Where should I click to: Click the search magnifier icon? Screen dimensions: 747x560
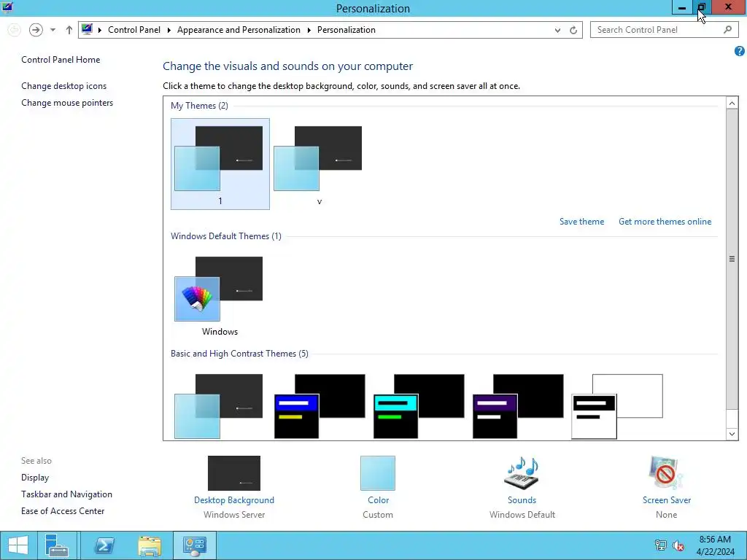(x=727, y=29)
